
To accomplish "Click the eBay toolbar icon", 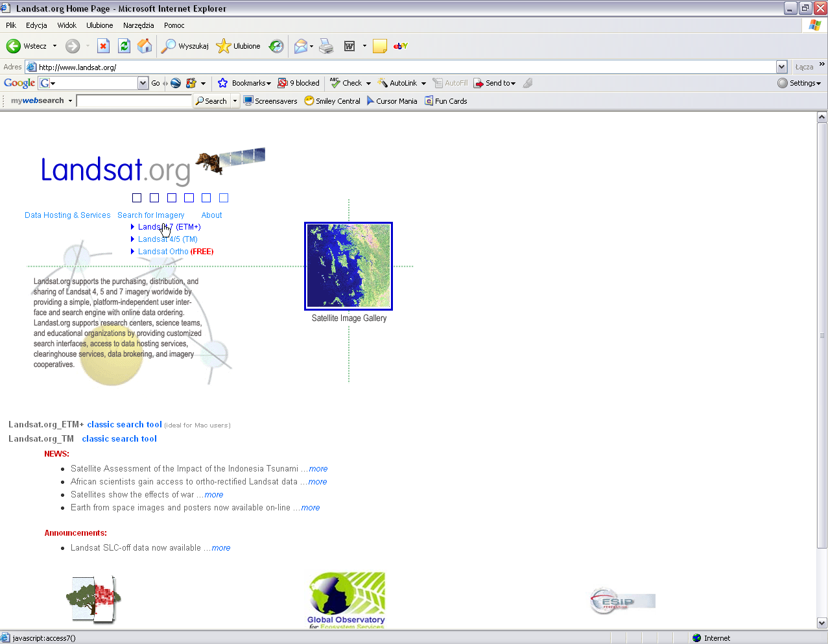I will pos(401,46).
